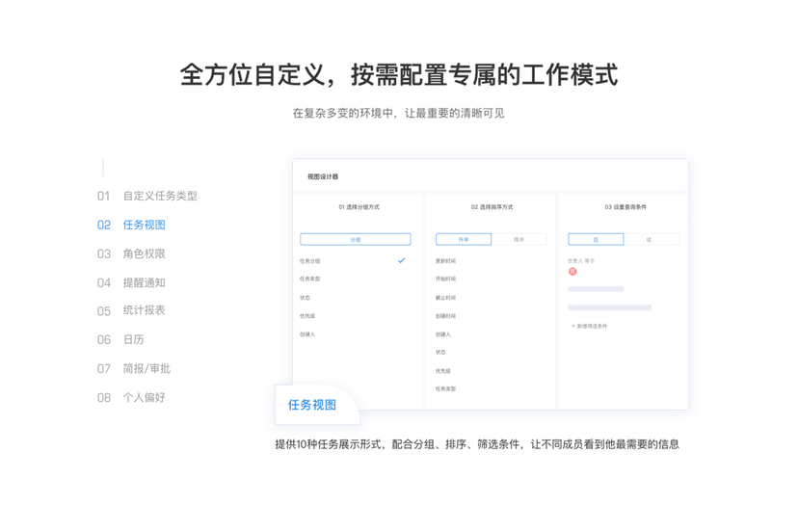Image resolution: width=798 pixels, height=532 pixels.
Task: Sort by 创建人 in the 02 sort column
Action: pyautogui.click(x=443, y=334)
